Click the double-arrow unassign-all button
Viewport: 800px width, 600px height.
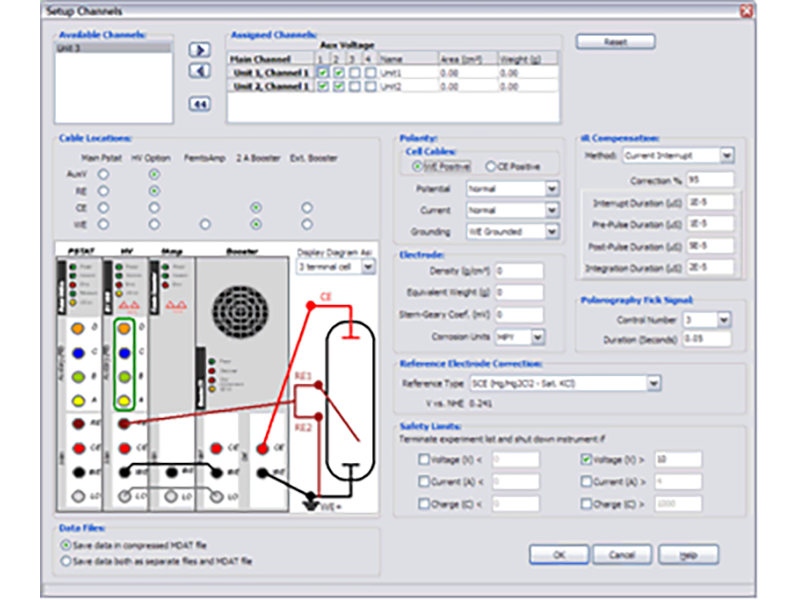(x=199, y=104)
